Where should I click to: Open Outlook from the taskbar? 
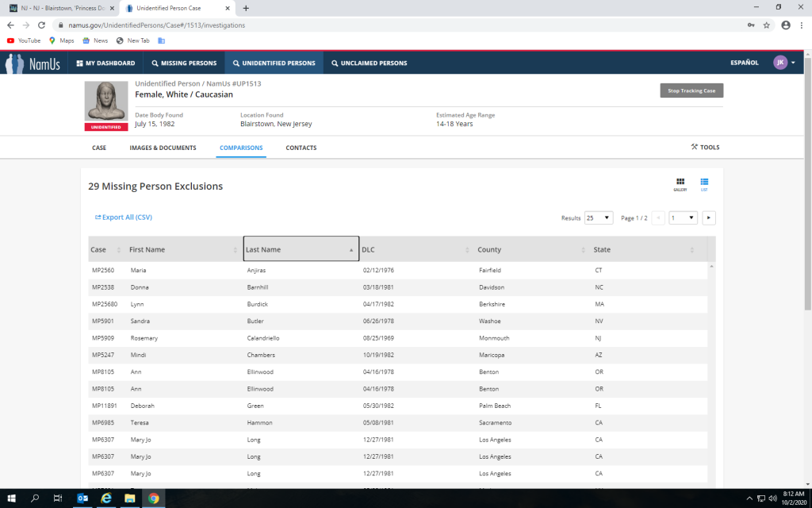pos(82,498)
